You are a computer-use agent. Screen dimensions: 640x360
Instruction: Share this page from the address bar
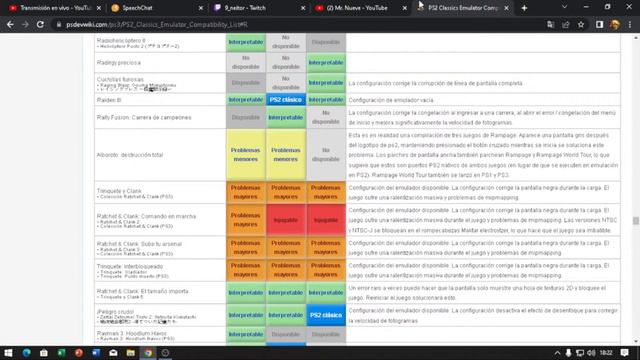coord(566,24)
